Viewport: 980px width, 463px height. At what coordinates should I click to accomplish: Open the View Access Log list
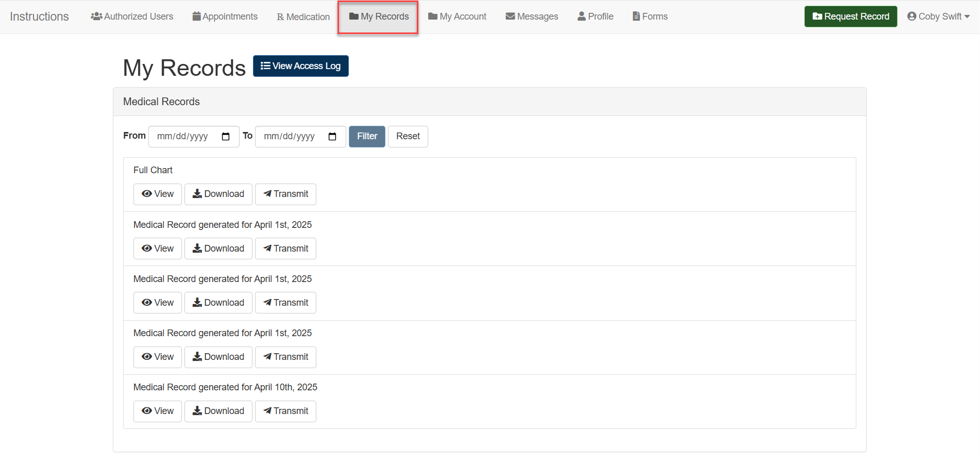(300, 66)
